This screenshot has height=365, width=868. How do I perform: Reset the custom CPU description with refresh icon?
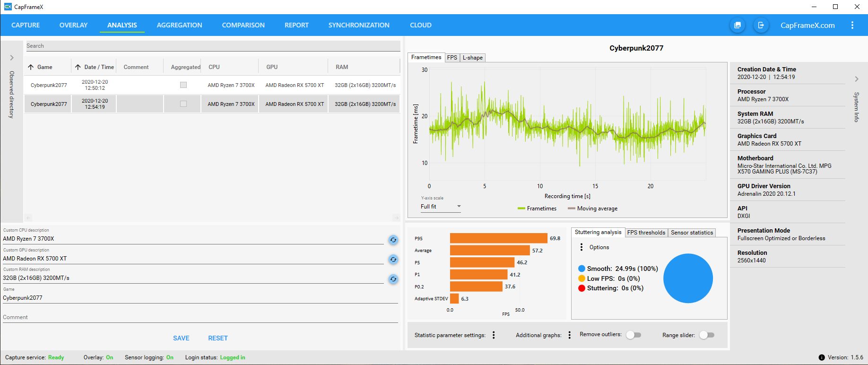coord(393,240)
